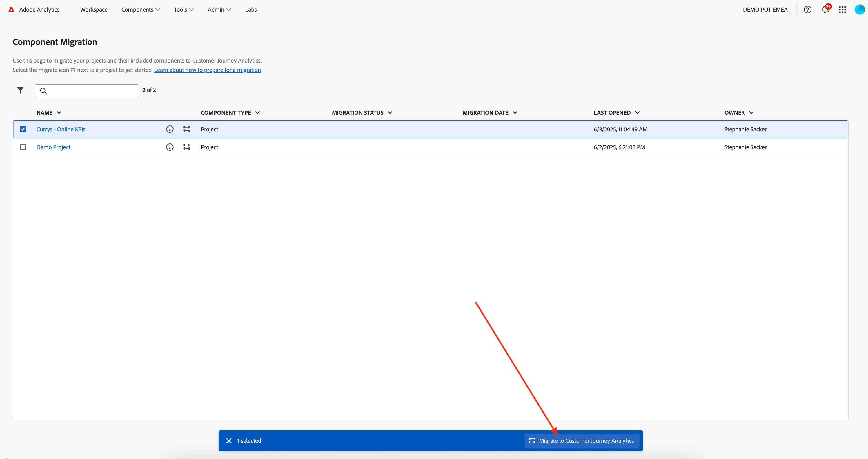The image size is (868, 459).
Task: Open the Workspace menu item
Action: (94, 10)
